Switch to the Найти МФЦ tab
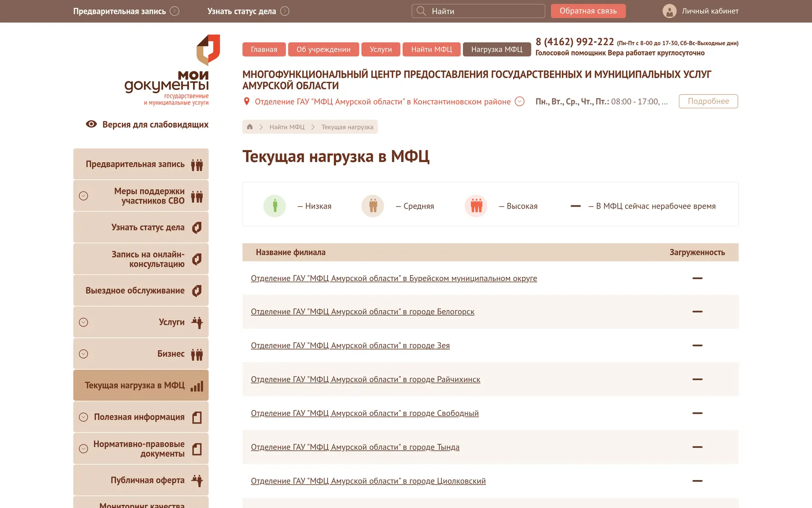 click(x=431, y=49)
